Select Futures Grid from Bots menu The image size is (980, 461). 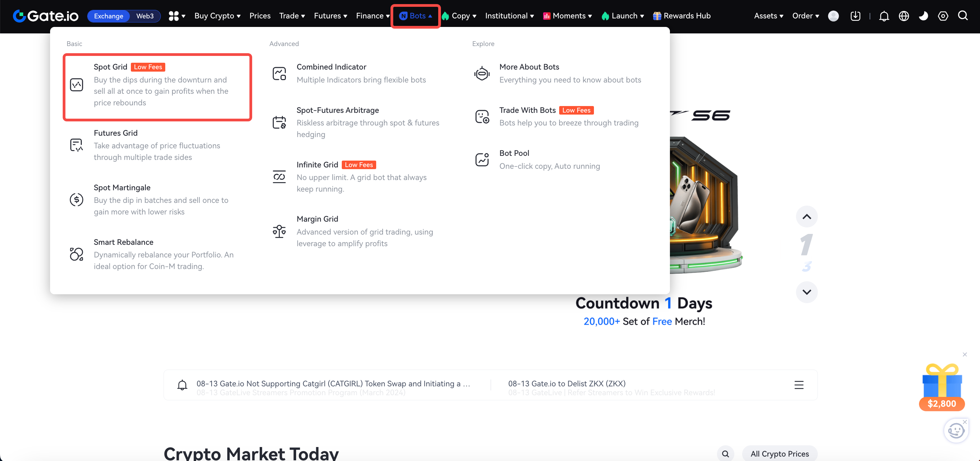pyautogui.click(x=116, y=133)
